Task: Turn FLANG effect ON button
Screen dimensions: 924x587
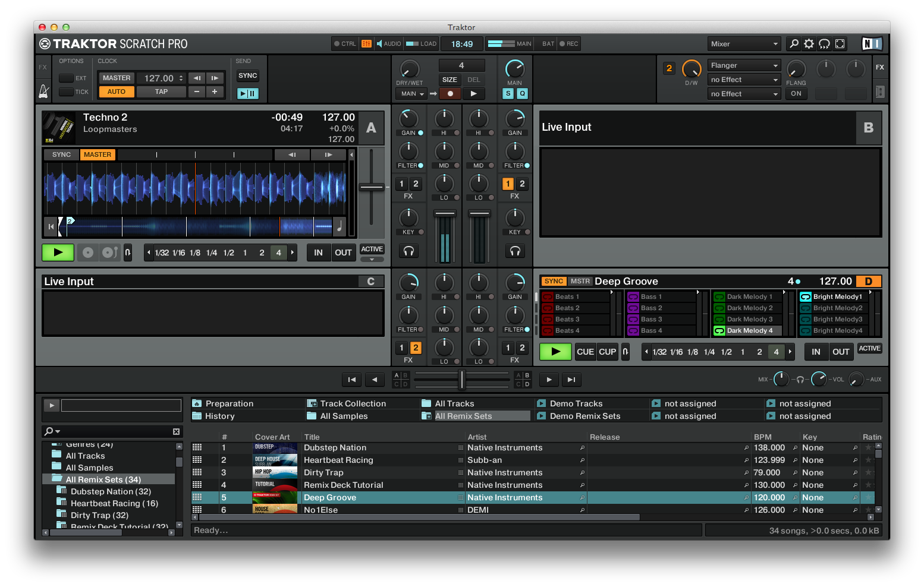Action: tap(796, 93)
